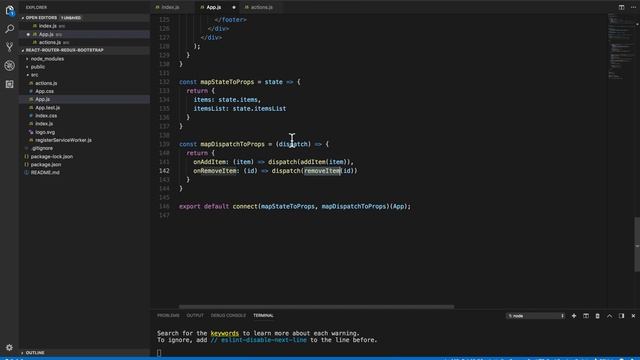Viewport: 640px width, 360px height.
Task: Open the DEBUG CONSOLE panel tab
Action: pos(228,316)
